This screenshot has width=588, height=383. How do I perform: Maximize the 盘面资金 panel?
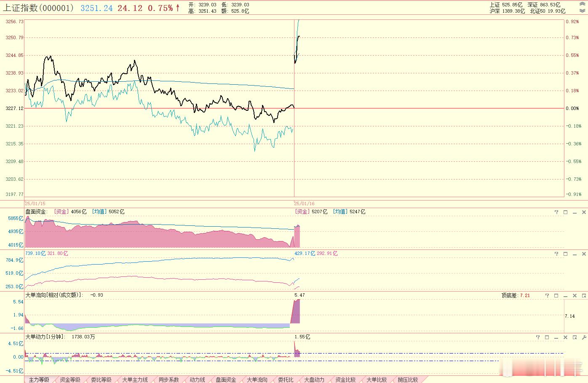pos(566,212)
